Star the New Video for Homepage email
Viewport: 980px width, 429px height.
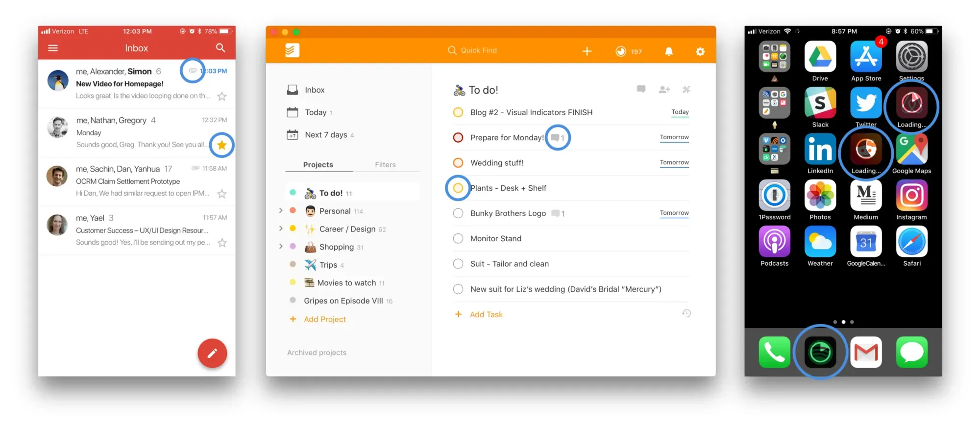[x=222, y=96]
